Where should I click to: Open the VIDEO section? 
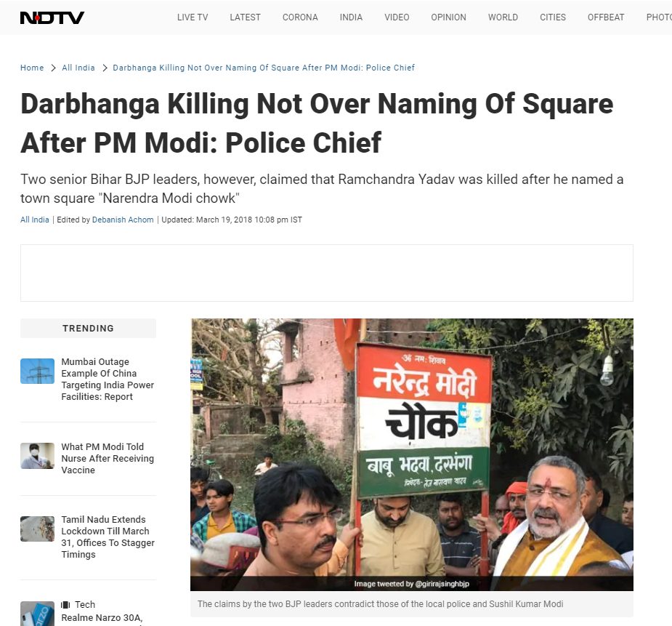397,17
